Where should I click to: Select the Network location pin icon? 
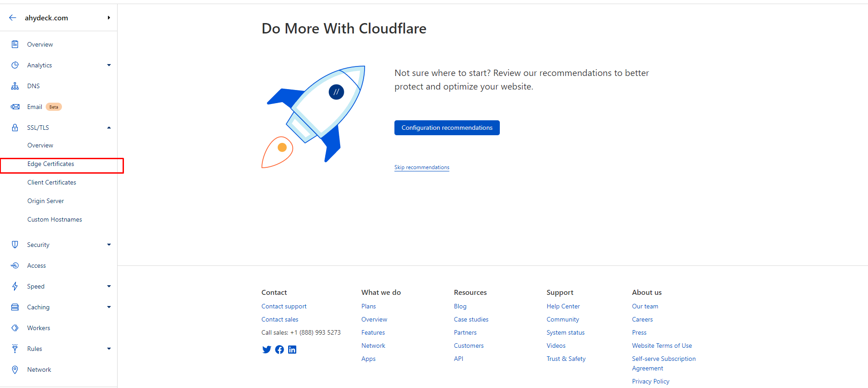tap(15, 369)
